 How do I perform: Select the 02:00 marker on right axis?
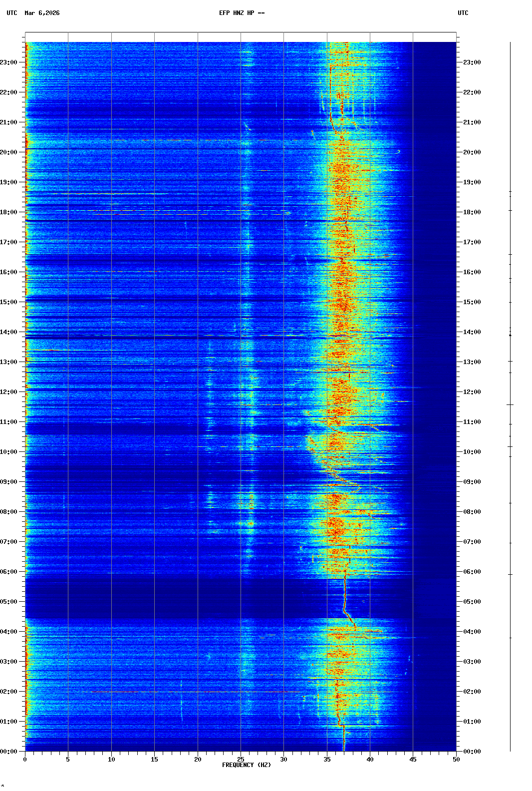click(x=472, y=692)
